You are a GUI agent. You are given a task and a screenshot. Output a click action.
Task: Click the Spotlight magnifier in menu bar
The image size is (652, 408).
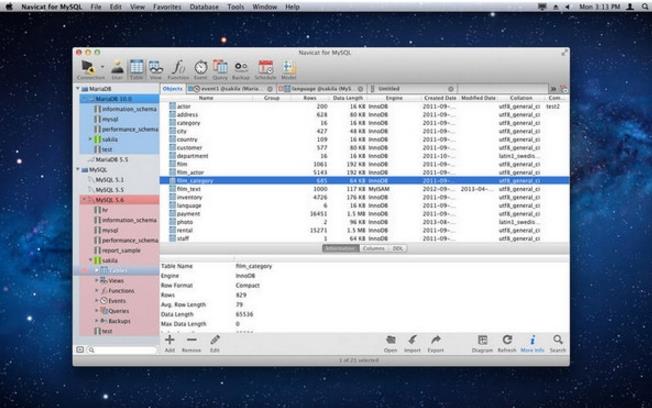tap(645, 7)
